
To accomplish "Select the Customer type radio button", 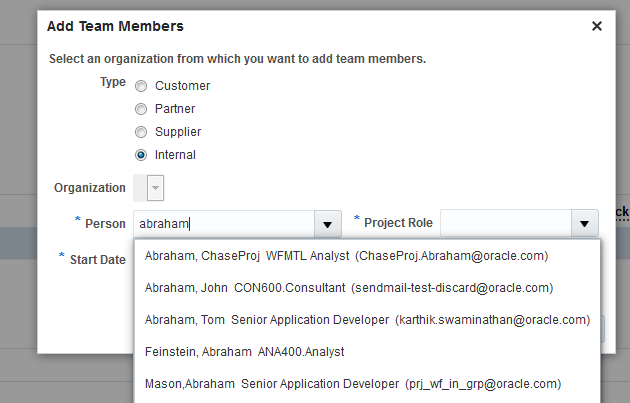I will coord(141,86).
